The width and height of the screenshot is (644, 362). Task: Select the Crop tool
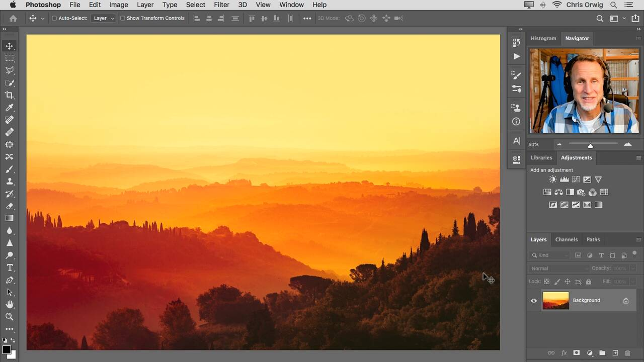click(x=9, y=95)
